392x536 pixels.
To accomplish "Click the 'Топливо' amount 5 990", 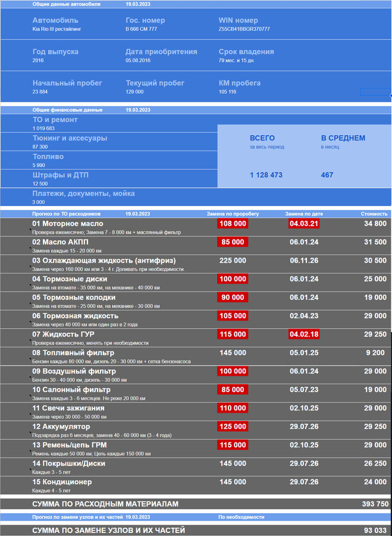I will (x=39, y=166).
